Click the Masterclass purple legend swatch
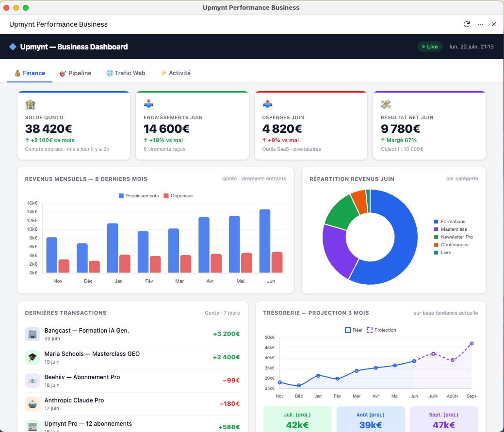Screen dimensions: 504x432 click(x=436, y=229)
